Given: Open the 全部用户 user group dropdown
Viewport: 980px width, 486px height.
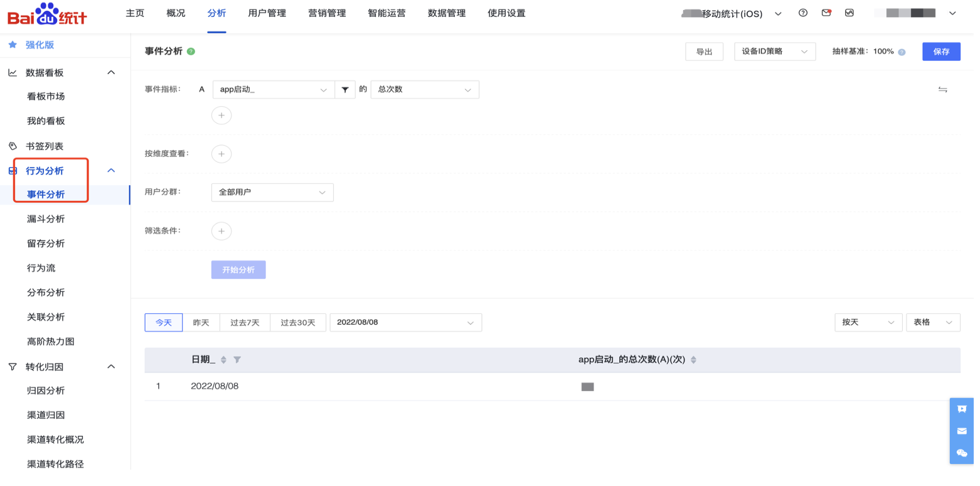Looking at the screenshot, I should tap(272, 192).
